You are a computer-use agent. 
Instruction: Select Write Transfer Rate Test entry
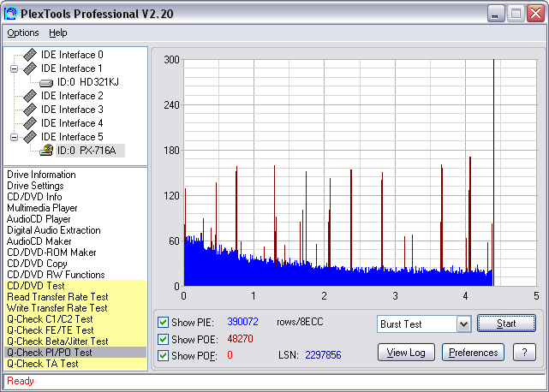[x=75, y=308]
